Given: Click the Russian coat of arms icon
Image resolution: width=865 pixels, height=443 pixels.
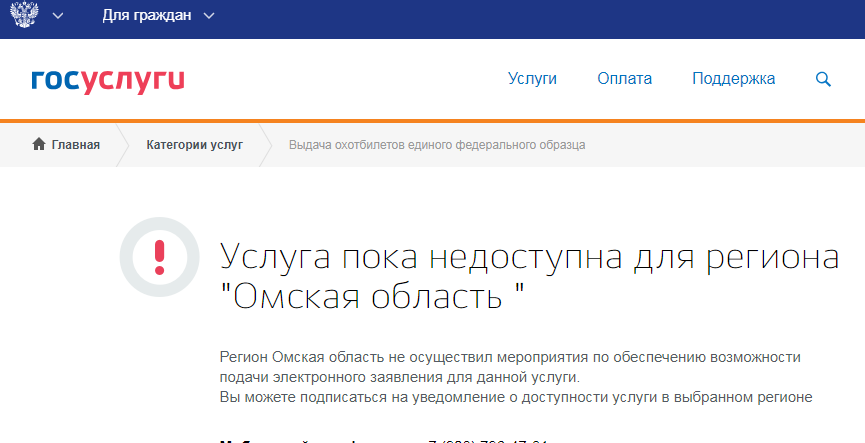Looking at the screenshot, I should [24, 15].
